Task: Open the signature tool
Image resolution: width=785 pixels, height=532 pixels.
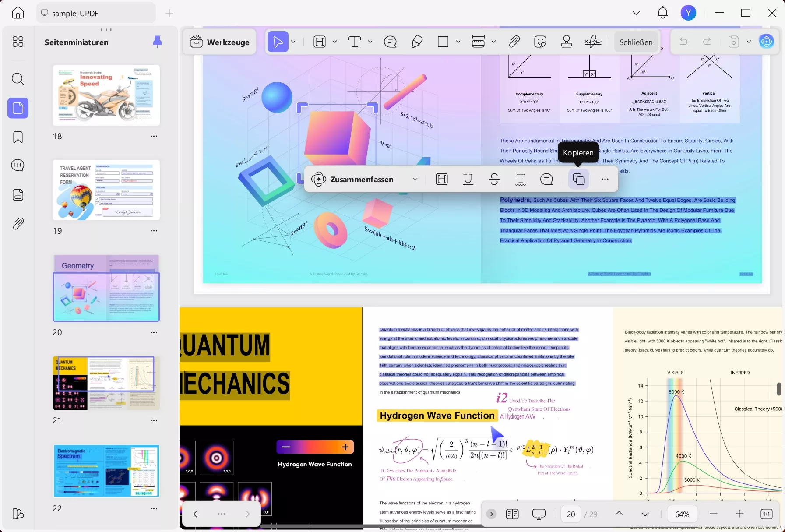Action: (593, 42)
